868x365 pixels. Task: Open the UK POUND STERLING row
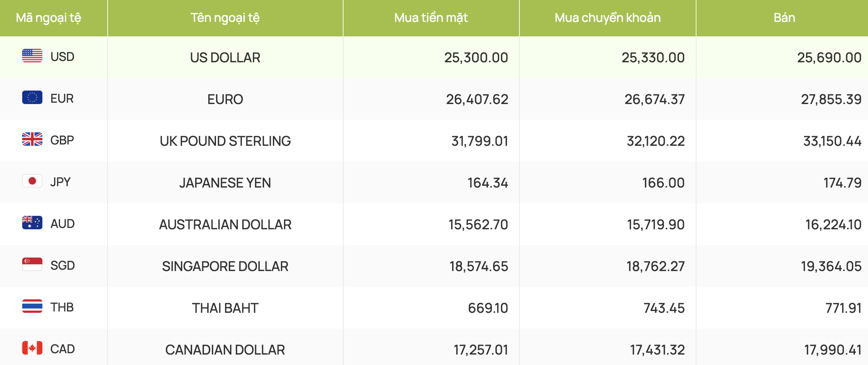434,141
